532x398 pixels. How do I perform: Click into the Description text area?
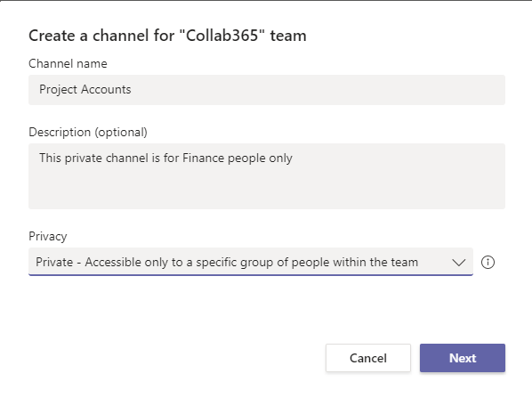coord(267,176)
